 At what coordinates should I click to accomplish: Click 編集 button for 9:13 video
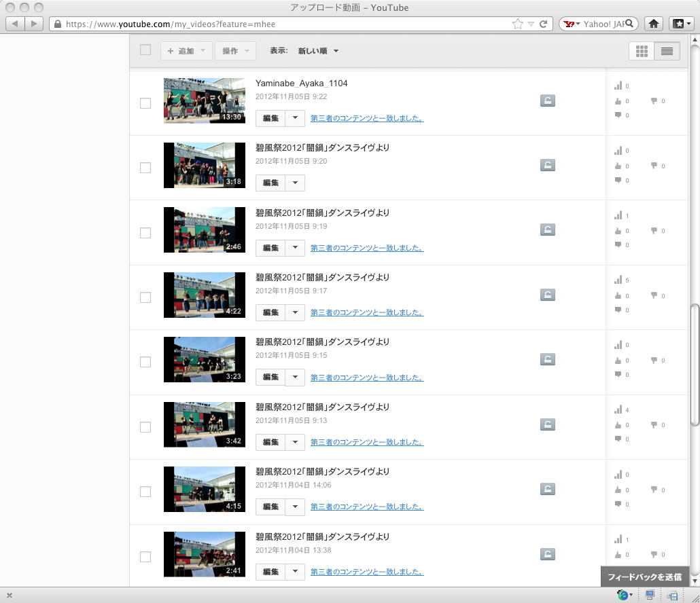point(270,443)
